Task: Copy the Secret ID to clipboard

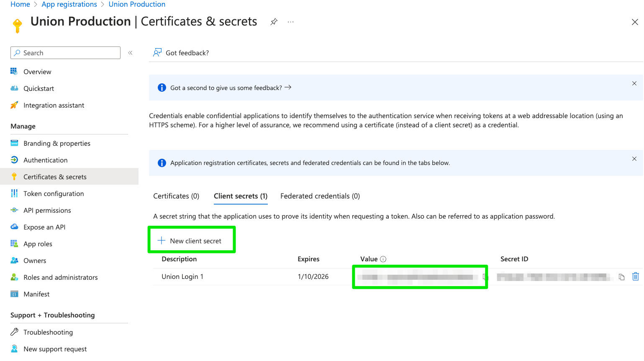Action: (621, 277)
